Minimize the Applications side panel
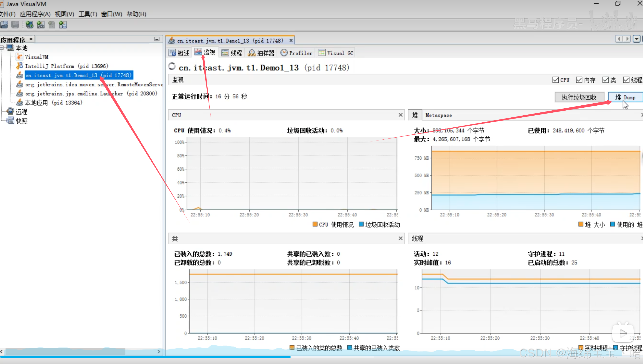Image resolution: width=643 pixels, height=364 pixels. point(157,39)
